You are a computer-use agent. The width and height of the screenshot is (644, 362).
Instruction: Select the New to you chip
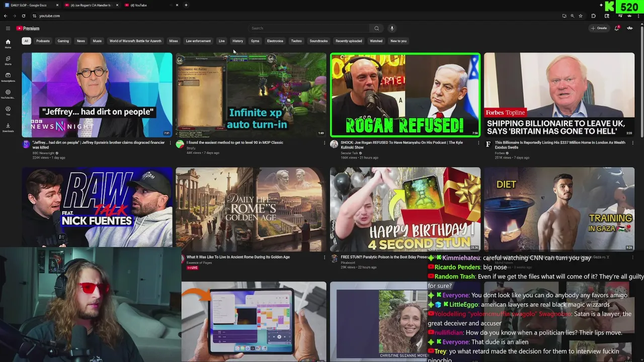coord(398,41)
